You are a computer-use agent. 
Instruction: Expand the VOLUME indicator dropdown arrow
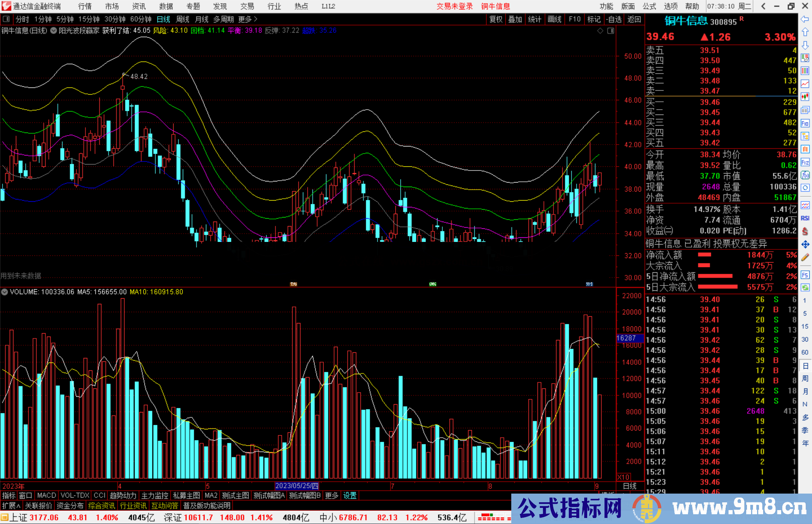click(5, 292)
